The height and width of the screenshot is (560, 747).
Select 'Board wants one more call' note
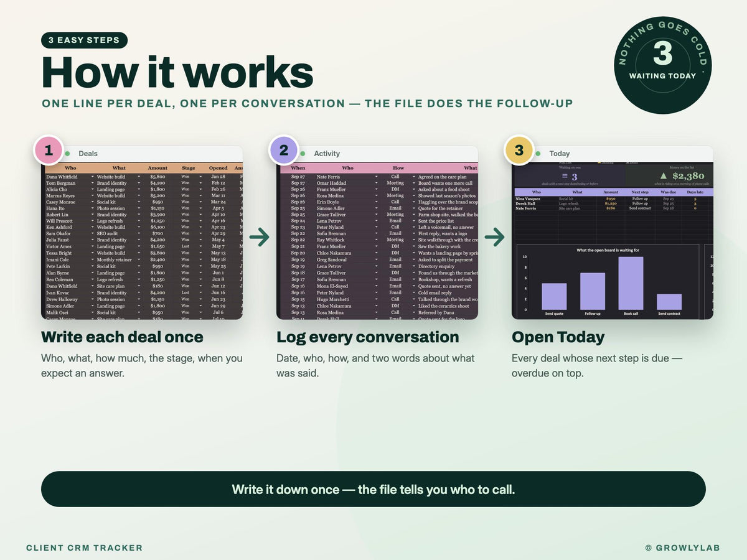(445, 184)
